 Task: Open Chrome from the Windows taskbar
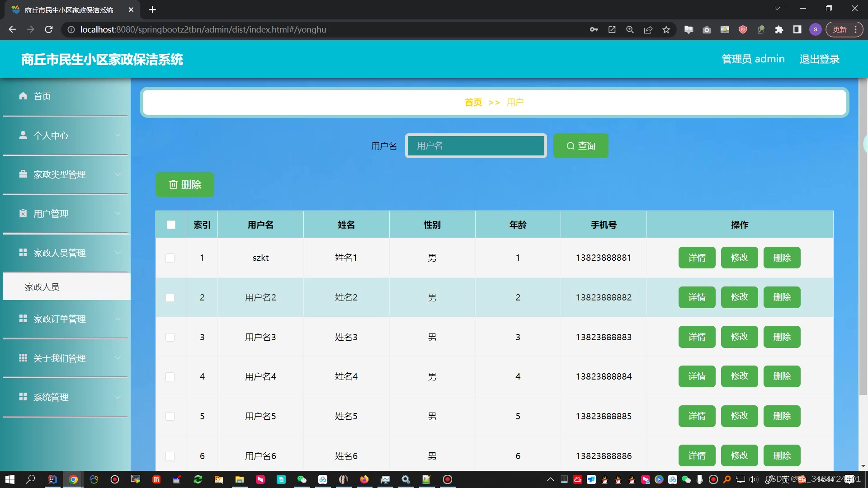[x=73, y=479]
